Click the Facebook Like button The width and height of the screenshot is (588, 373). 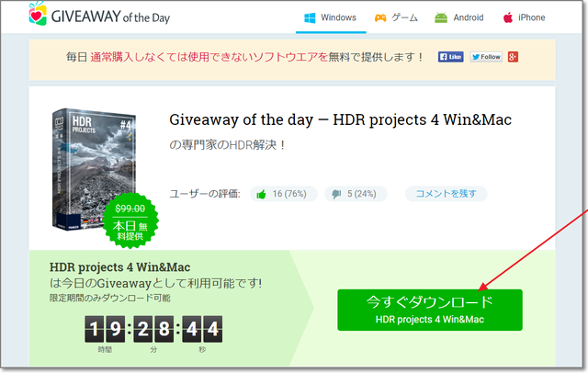coord(451,57)
